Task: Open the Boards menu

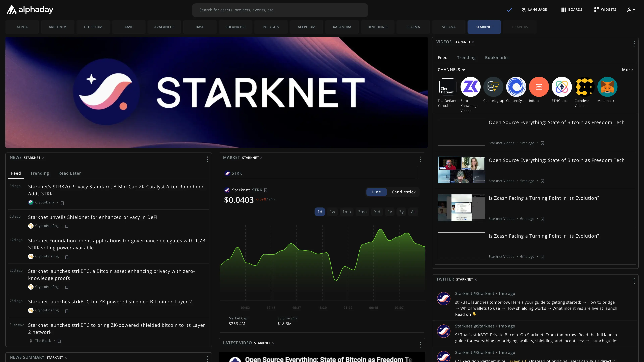Action: pos(572,10)
